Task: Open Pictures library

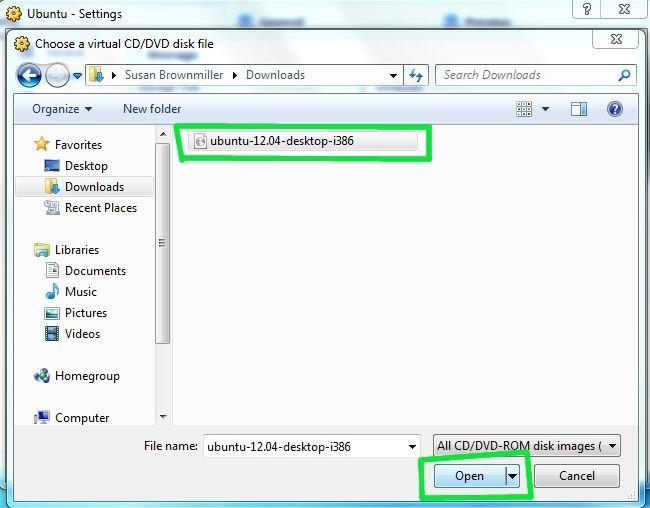Action: click(86, 313)
